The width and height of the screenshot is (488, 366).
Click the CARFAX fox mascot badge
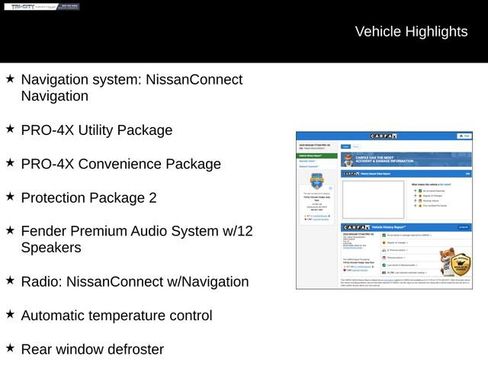tap(455, 262)
